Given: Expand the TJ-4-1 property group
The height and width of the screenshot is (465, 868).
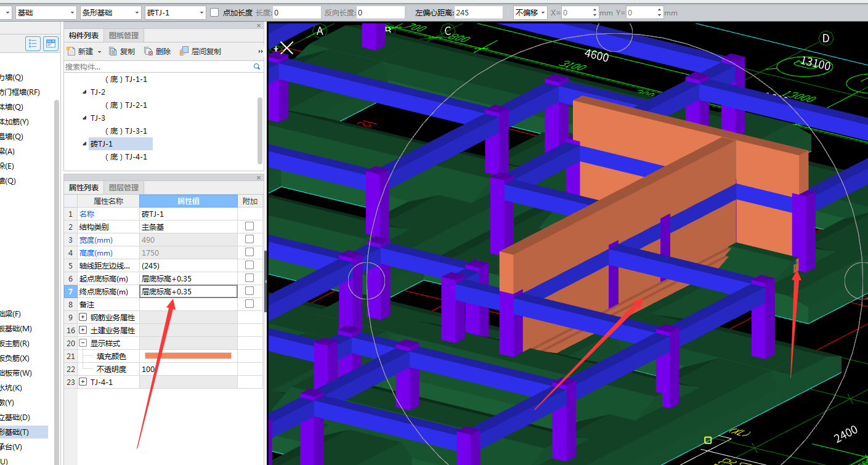Looking at the screenshot, I should click(x=83, y=382).
